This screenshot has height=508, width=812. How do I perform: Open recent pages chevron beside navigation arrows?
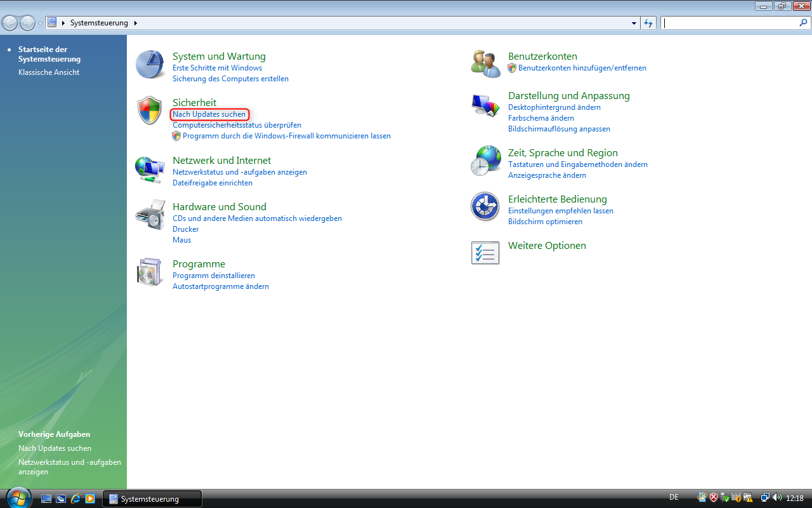click(39, 23)
